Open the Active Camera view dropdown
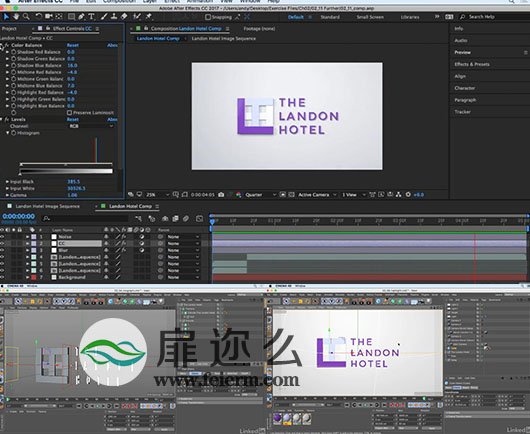The width and height of the screenshot is (530, 434). [317, 195]
